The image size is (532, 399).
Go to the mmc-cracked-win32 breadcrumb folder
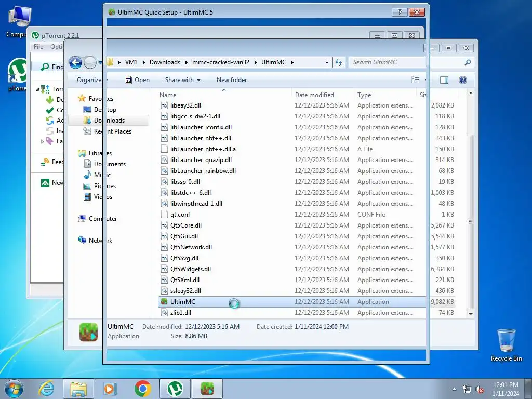(x=220, y=62)
